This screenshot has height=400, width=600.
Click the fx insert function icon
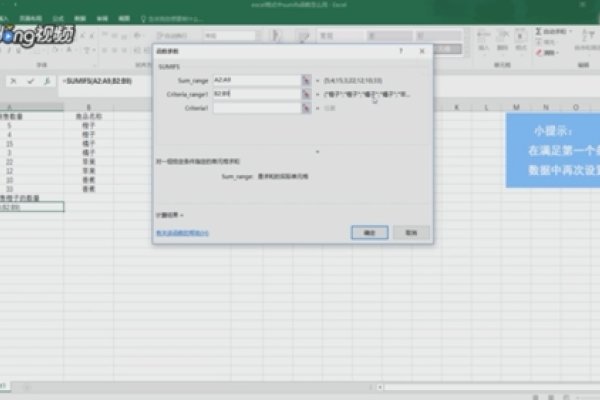point(46,81)
